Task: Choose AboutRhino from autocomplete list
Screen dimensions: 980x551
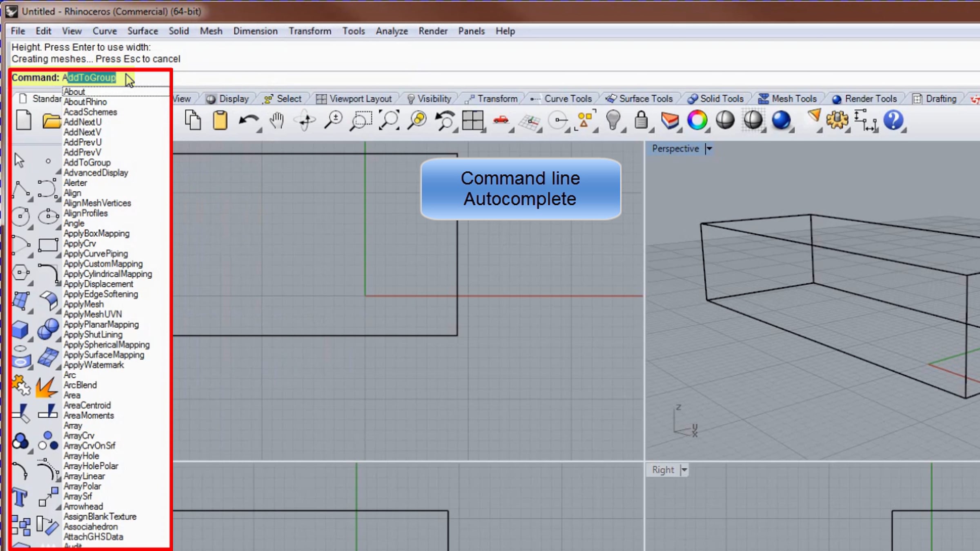Action: click(85, 102)
